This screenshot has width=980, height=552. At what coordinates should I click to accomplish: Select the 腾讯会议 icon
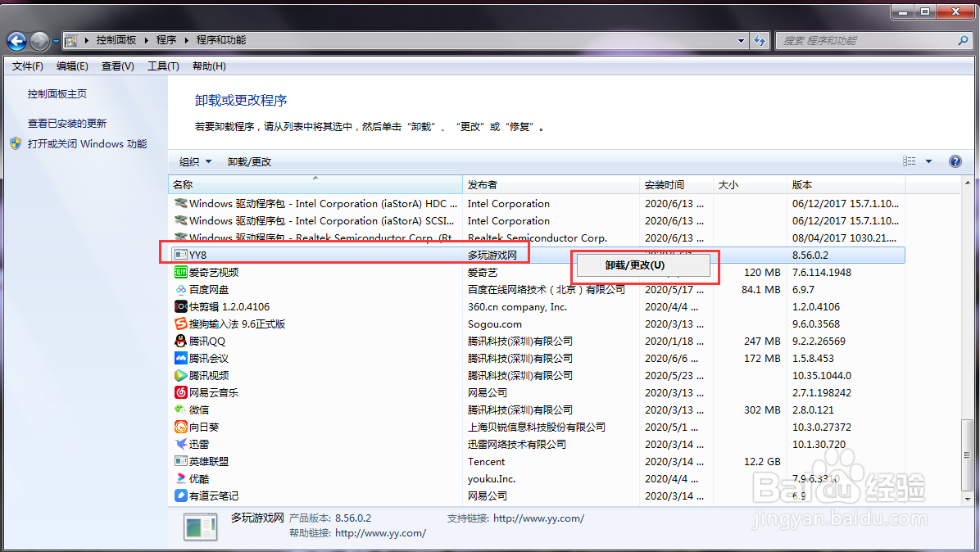[x=180, y=359]
